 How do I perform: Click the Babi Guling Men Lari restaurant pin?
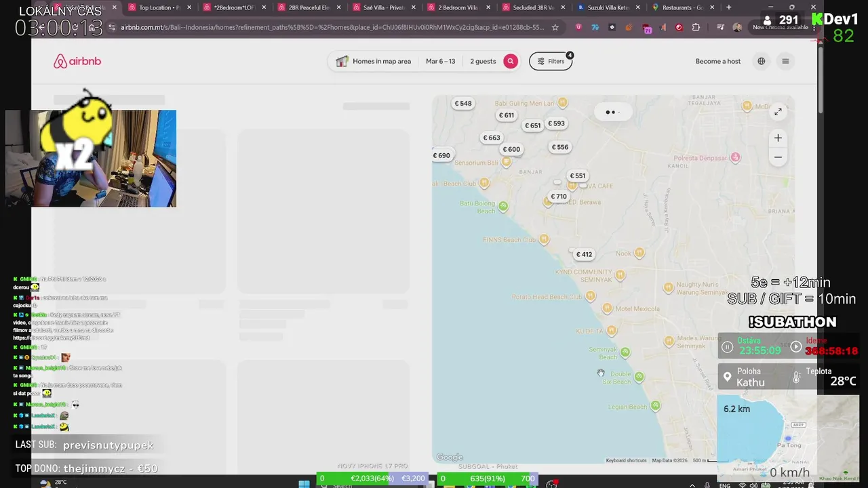(562, 103)
